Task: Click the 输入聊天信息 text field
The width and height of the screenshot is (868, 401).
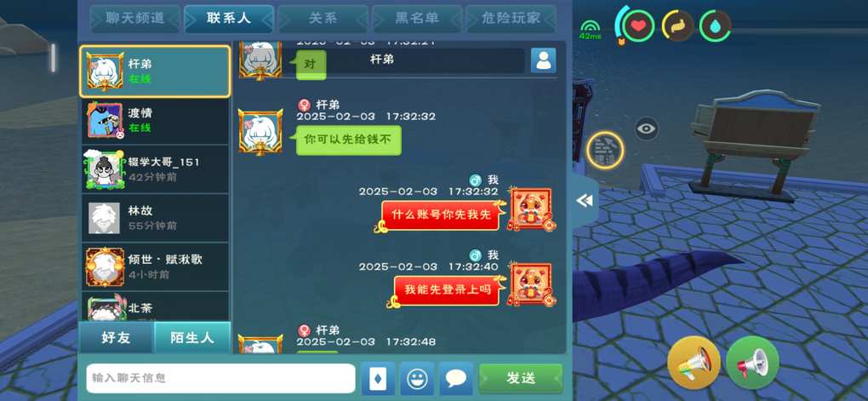Action: pyautogui.click(x=221, y=378)
